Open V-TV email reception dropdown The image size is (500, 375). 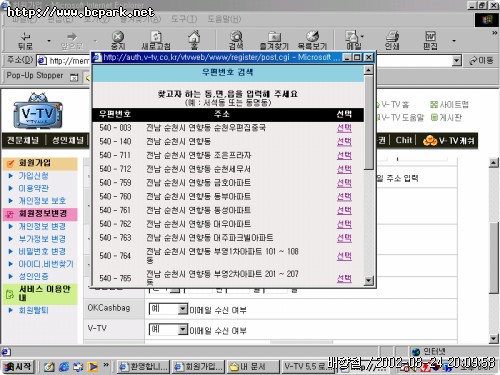[x=168, y=330]
